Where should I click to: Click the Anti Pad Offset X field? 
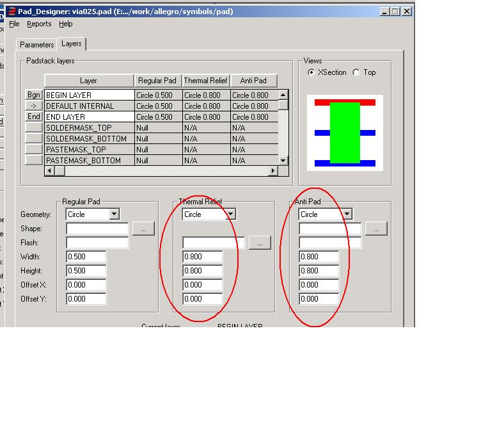(319, 285)
